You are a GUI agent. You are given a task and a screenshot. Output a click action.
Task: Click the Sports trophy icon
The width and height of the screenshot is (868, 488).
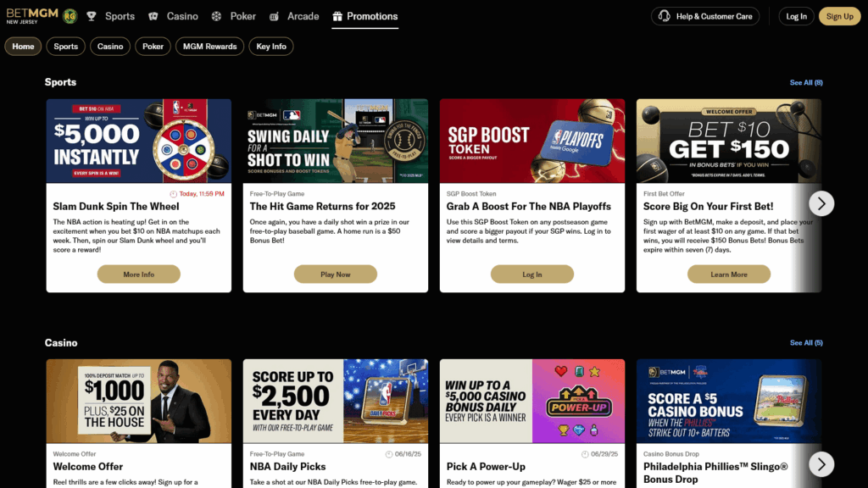pyautogui.click(x=92, y=16)
